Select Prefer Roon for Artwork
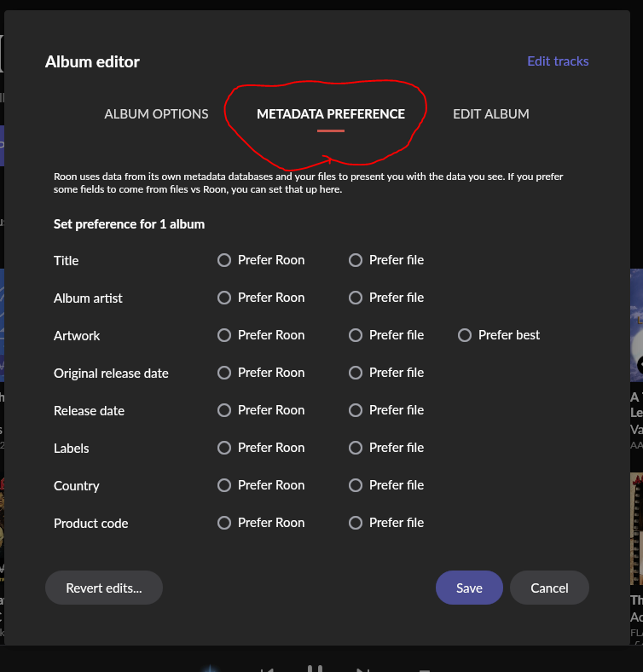 click(x=224, y=335)
